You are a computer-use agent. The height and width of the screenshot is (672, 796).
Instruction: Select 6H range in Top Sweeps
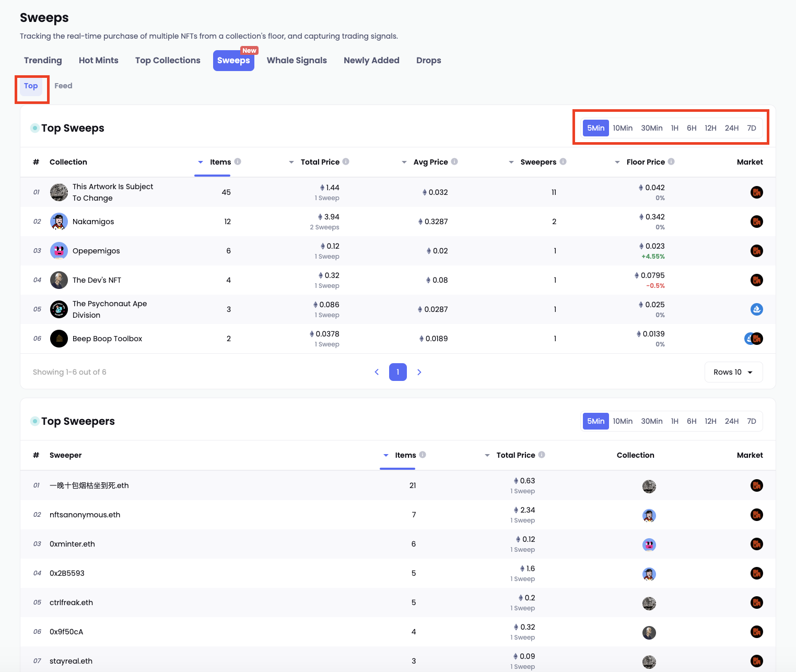pyautogui.click(x=692, y=128)
